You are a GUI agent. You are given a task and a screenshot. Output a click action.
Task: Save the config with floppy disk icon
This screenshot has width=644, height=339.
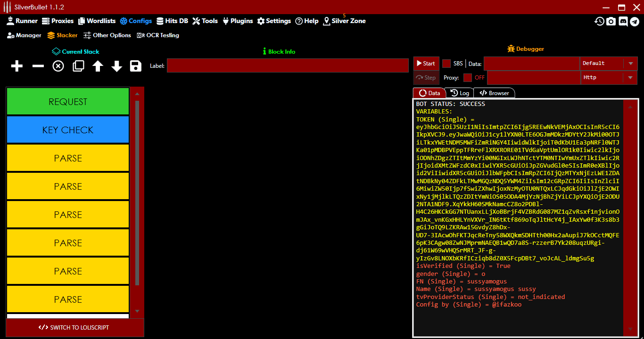click(x=136, y=66)
